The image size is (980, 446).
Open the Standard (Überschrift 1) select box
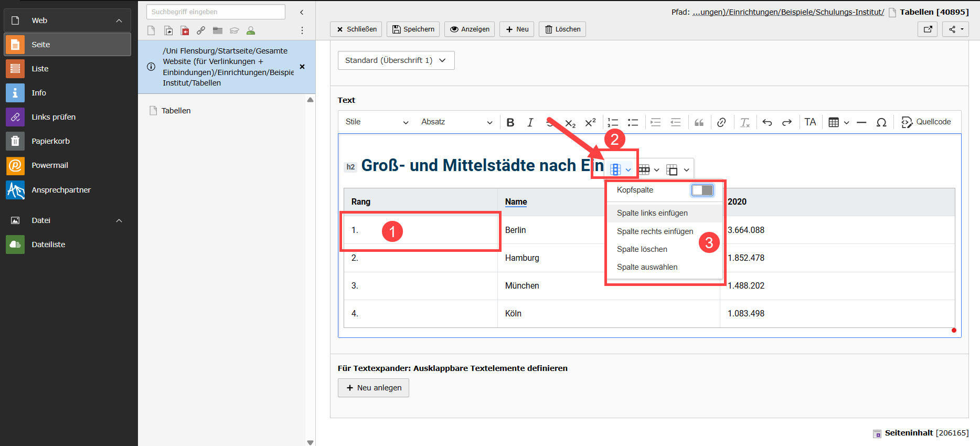click(x=396, y=60)
